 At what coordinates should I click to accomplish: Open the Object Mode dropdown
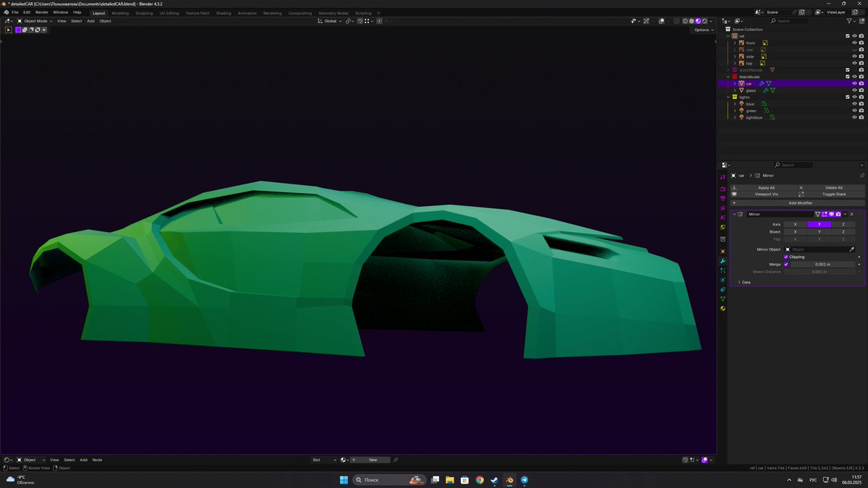(x=35, y=21)
